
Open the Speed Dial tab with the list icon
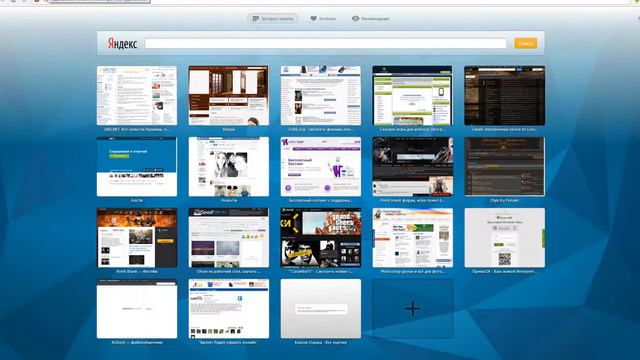click(273, 18)
